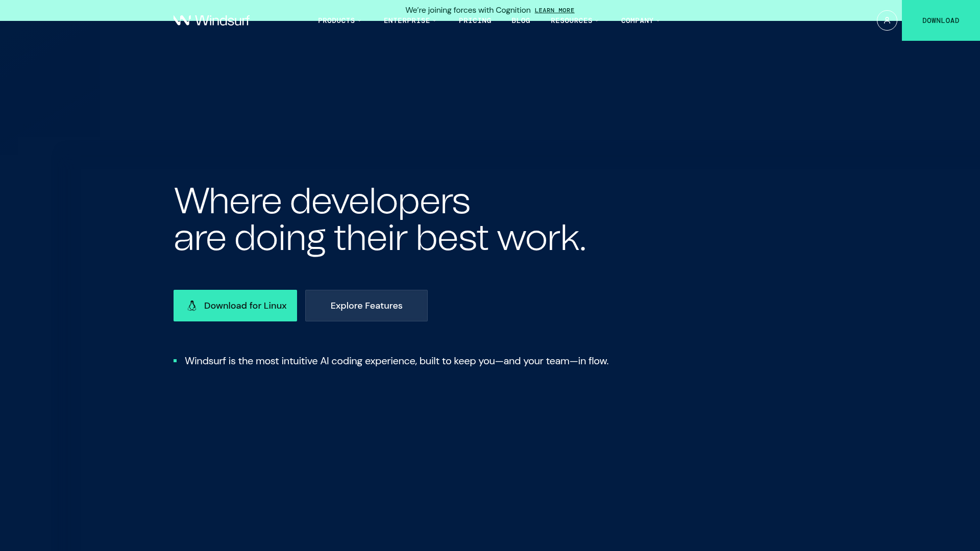Open the Resources dropdown menu

pyautogui.click(x=571, y=20)
